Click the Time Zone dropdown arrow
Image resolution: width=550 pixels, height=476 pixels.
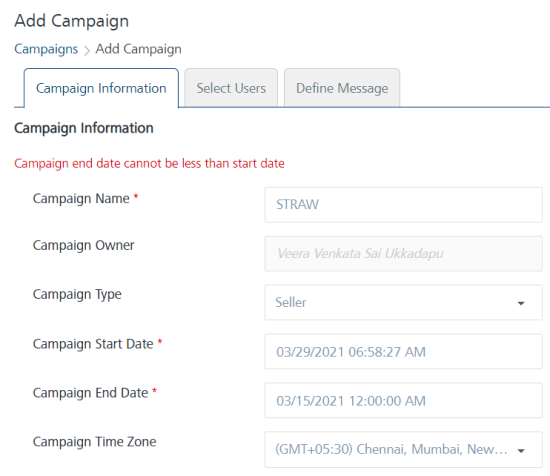(x=521, y=451)
